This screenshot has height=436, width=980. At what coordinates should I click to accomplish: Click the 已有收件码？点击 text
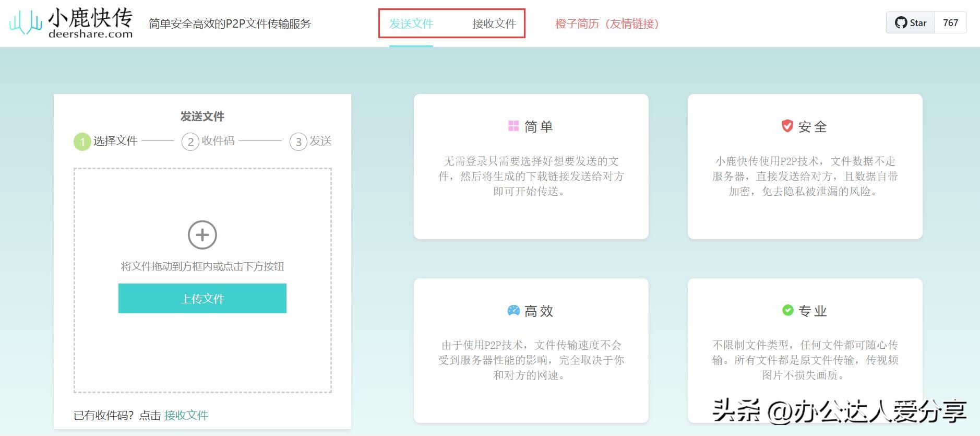point(117,416)
